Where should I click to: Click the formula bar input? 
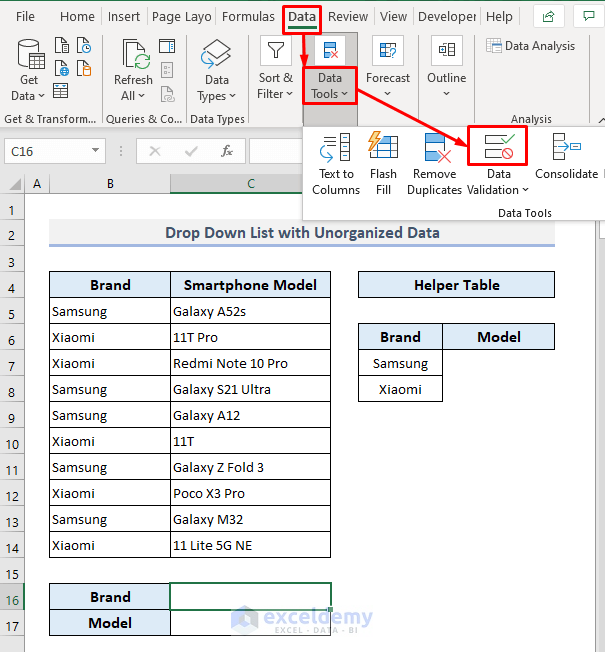point(276,151)
